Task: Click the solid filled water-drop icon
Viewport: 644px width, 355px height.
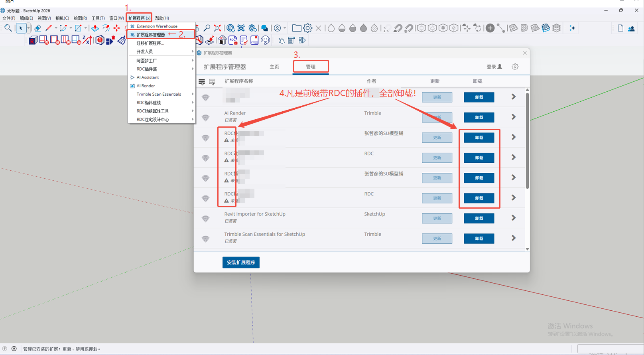Action: [363, 28]
